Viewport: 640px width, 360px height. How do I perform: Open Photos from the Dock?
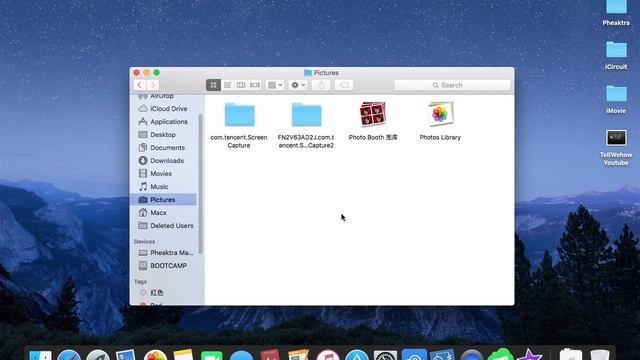[x=155, y=355]
